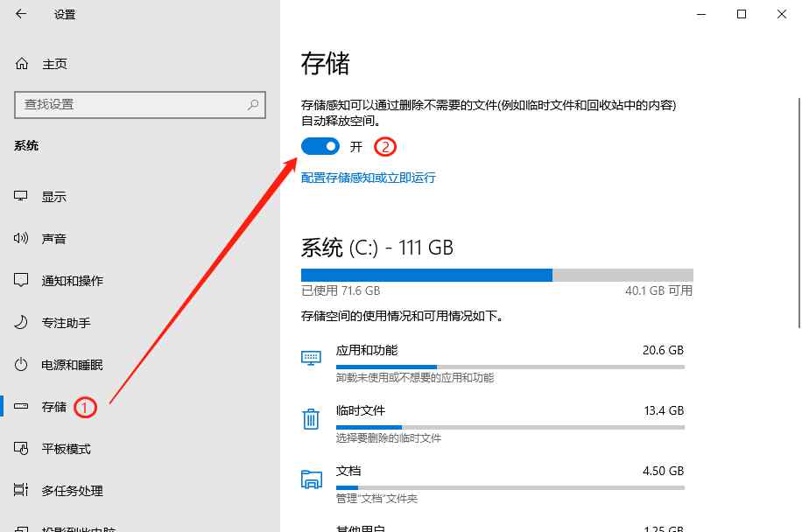Select Storage (存储) in the sidebar
The width and height of the screenshot is (802, 532).
pyautogui.click(x=53, y=407)
